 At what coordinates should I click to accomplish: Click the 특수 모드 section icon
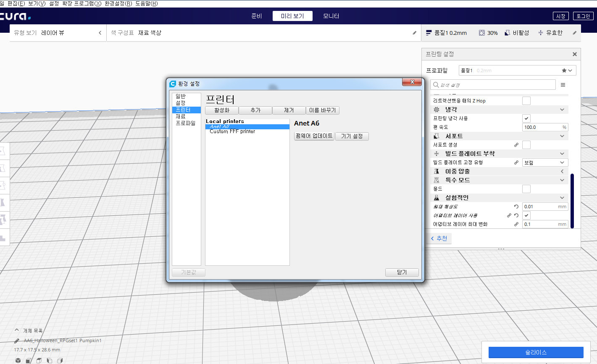pyautogui.click(x=437, y=180)
